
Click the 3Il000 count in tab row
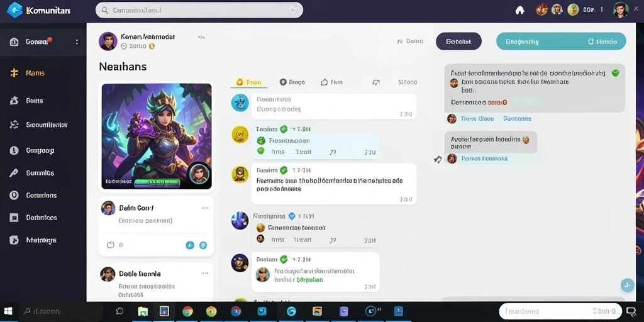coord(408,82)
